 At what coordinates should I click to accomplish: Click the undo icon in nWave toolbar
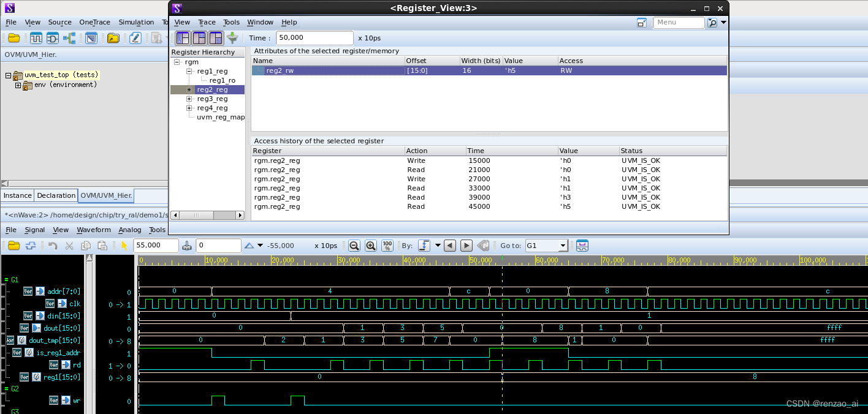pos(53,246)
